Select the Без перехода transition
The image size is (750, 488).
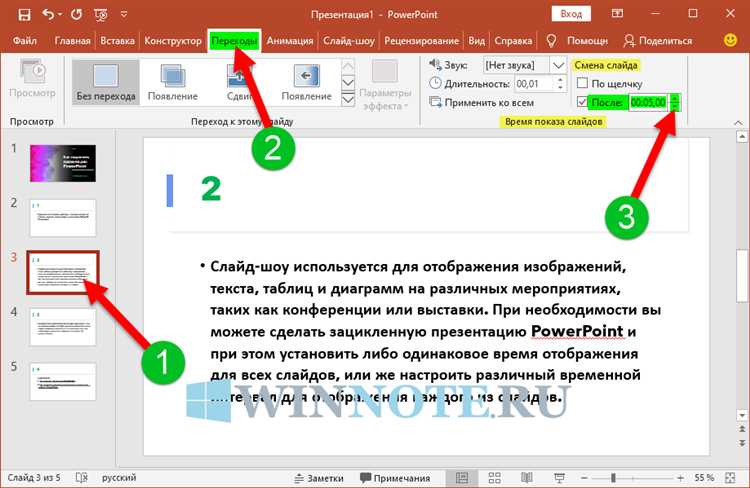(x=106, y=82)
